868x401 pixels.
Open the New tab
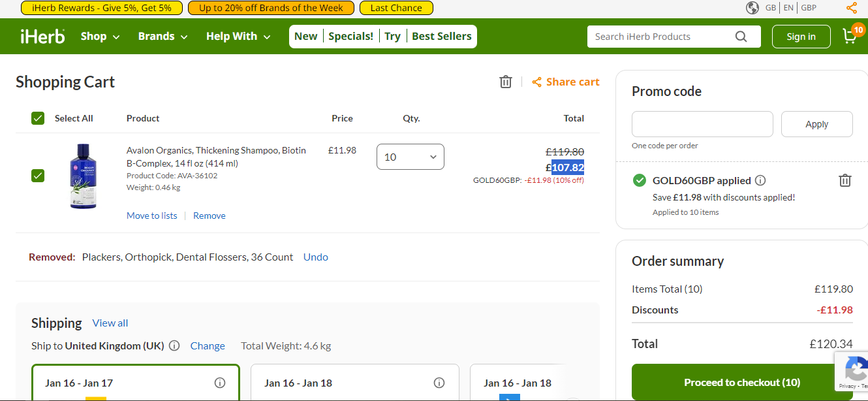(305, 37)
